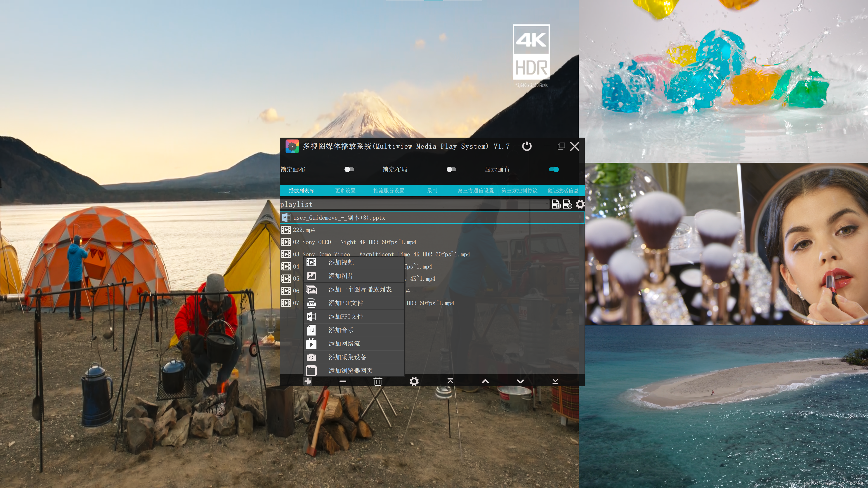868x488 pixels.
Task: Click the remove playlist icon
Action: [568, 204]
